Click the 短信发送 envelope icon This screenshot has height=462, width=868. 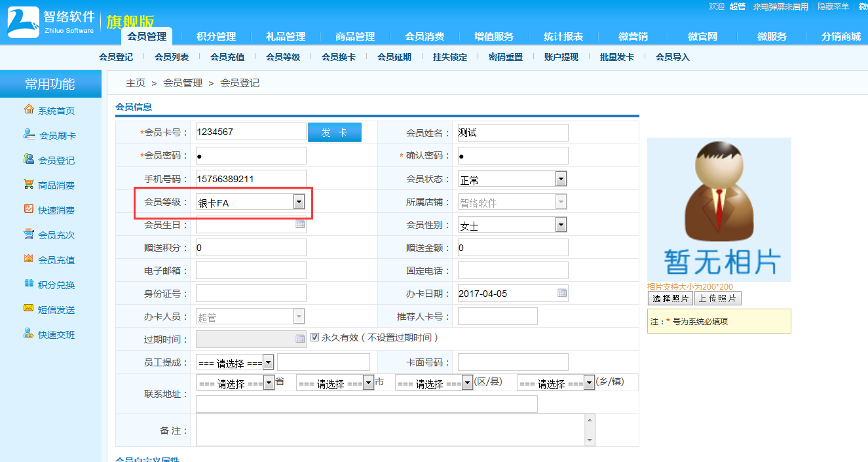coord(29,309)
